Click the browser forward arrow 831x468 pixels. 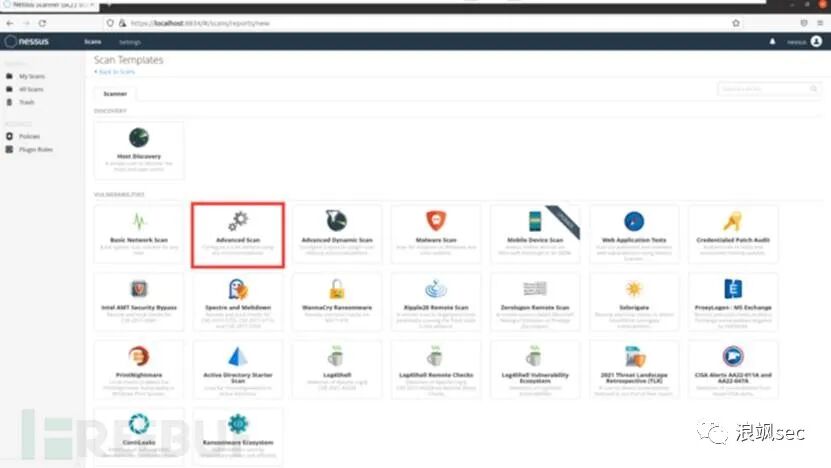click(x=26, y=23)
